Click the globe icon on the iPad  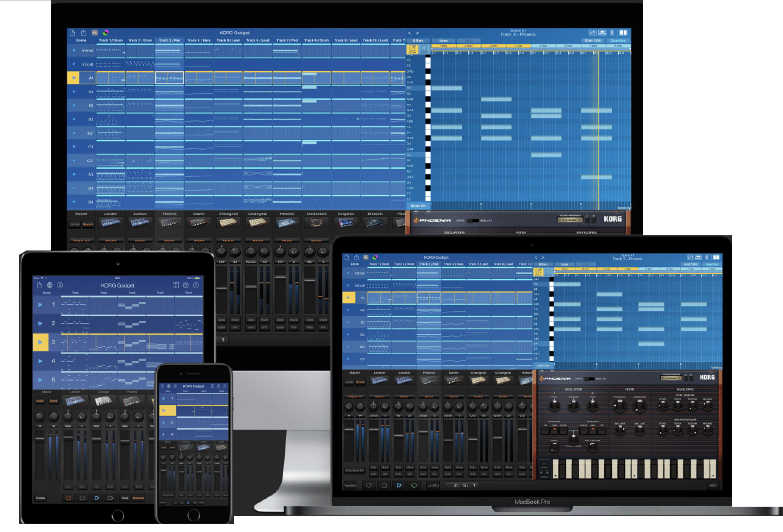tap(50, 285)
